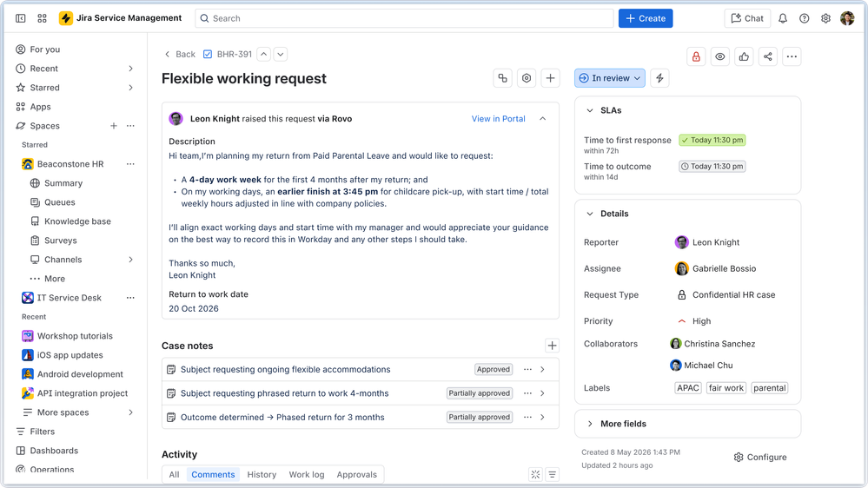Click the red lock restriction icon
The height and width of the screenshot is (488, 868).
[x=696, y=56]
